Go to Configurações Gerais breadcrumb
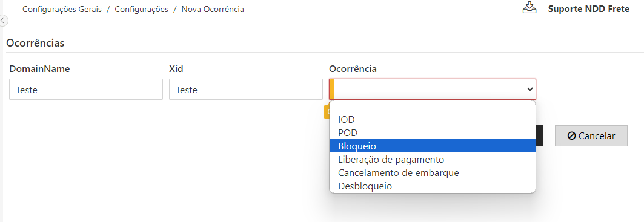The width and height of the screenshot is (644, 222). (62, 9)
